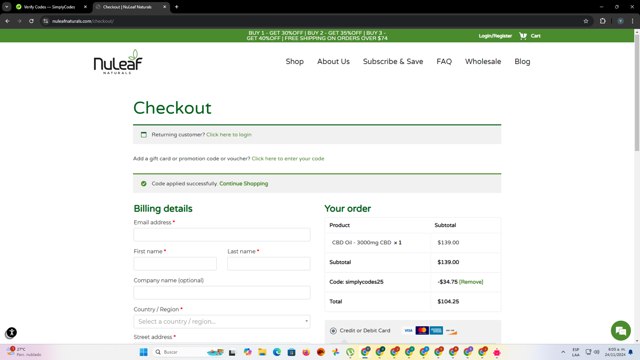640x360 pixels.
Task: Switch the ESP keyboard language indicator
Action: (576, 352)
